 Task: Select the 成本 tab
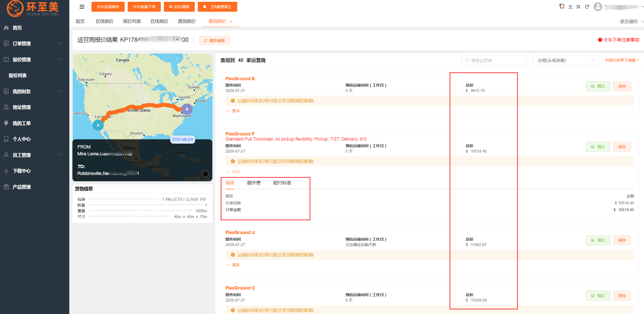(230, 183)
